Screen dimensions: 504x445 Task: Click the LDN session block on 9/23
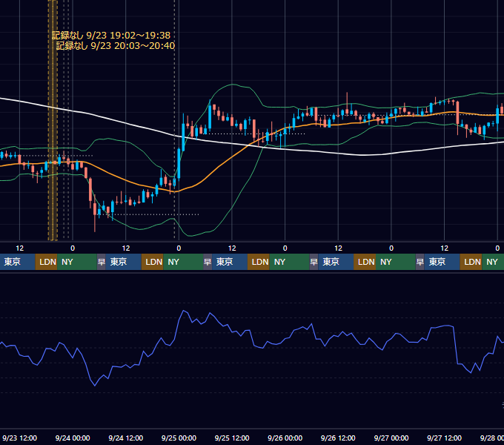coord(46,262)
